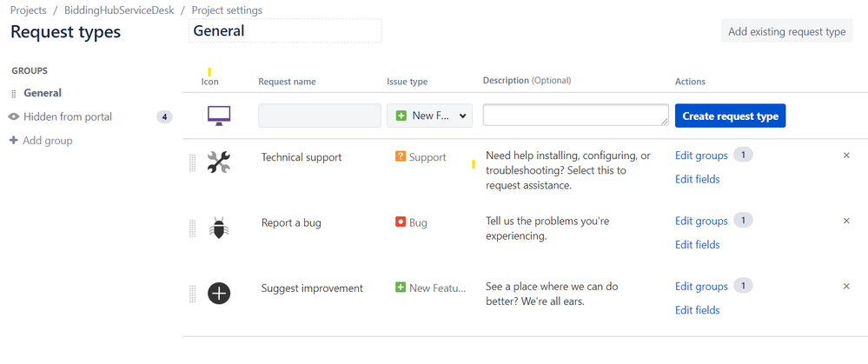
Task: Open the issue type dropdown showing New F...
Action: click(x=429, y=116)
